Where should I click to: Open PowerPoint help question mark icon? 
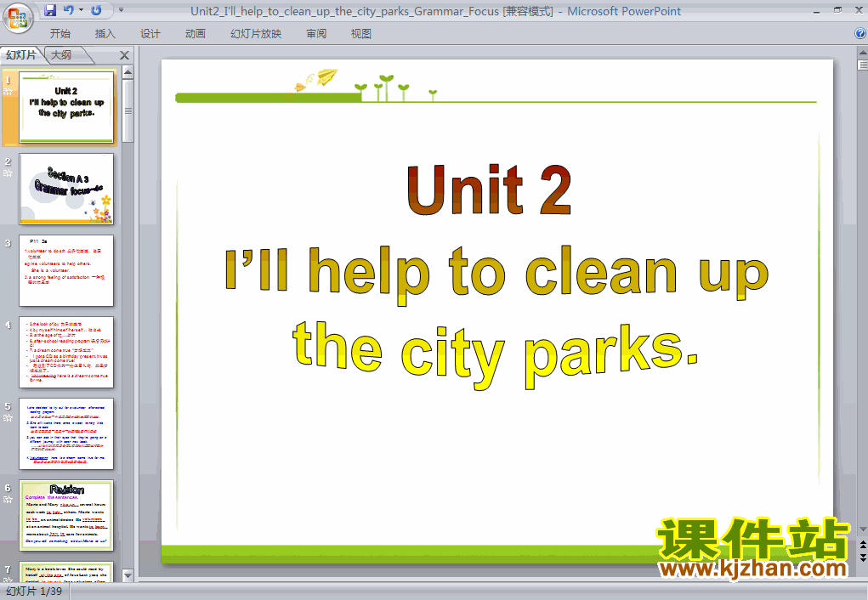[860, 33]
